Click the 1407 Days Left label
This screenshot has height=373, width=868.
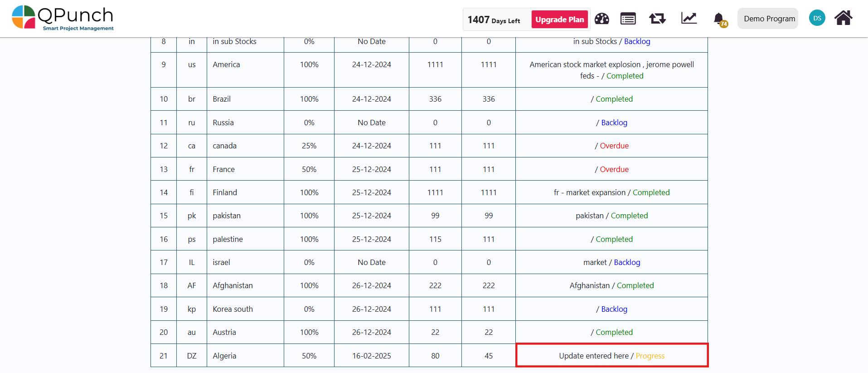[494, 20]
